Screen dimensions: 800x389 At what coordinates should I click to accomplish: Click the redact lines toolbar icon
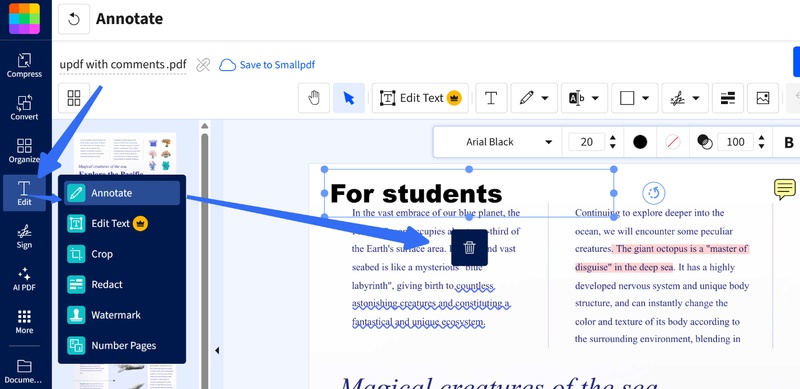coord(728,98)
